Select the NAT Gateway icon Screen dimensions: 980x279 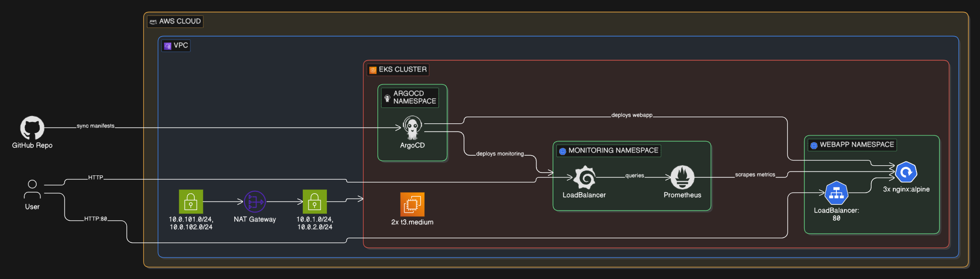(x=255, y=201)
